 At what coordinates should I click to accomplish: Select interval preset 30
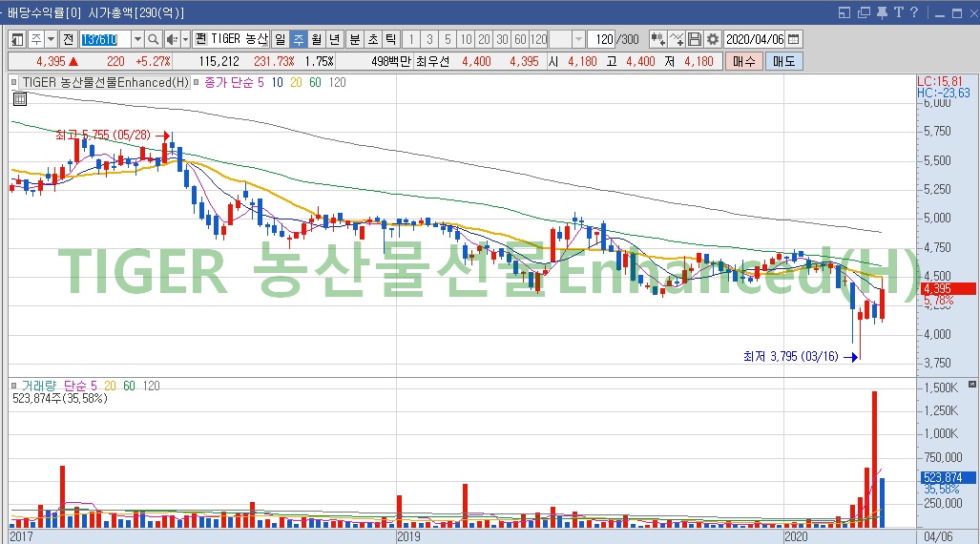[x=502, y=39]
